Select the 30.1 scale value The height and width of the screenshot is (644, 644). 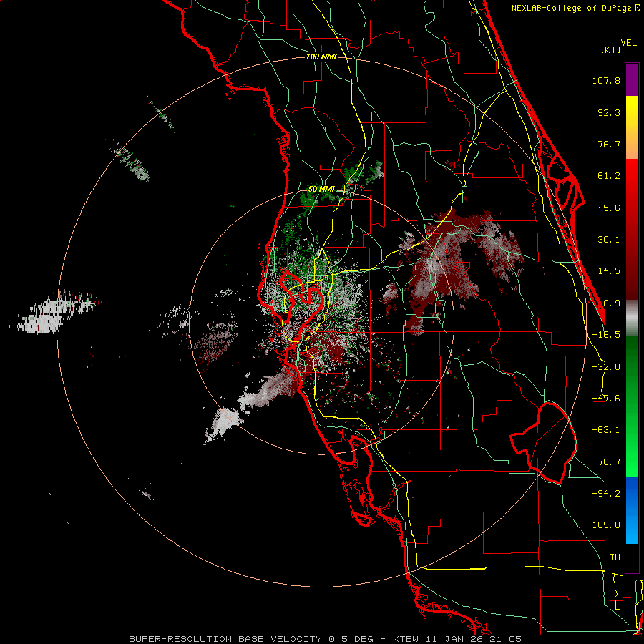coord(609,240)
